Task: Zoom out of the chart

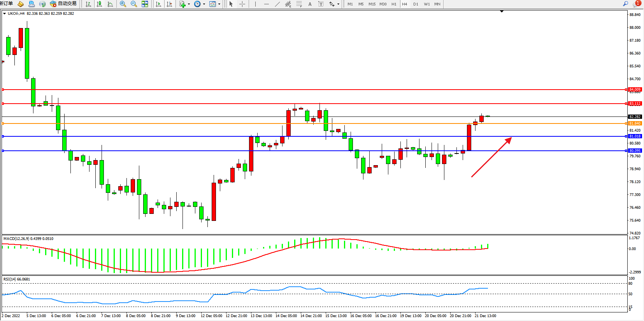Action: (x=134, y=4)
